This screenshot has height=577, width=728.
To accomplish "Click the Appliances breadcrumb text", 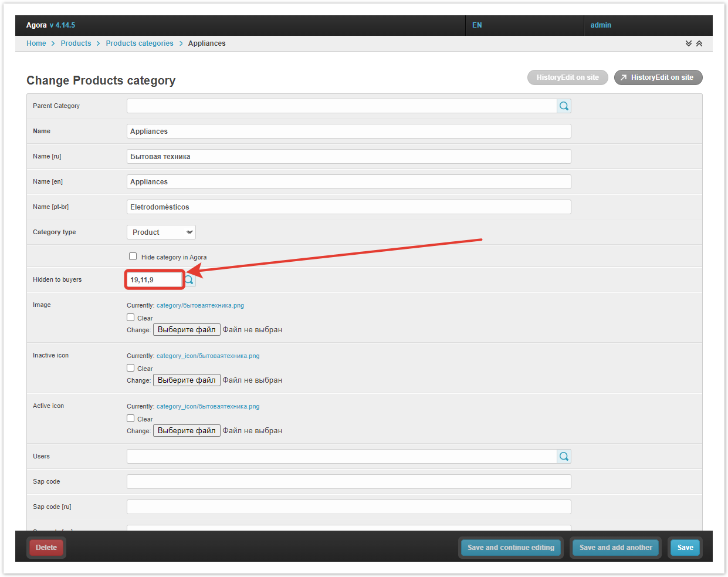I will pos(206,43).
